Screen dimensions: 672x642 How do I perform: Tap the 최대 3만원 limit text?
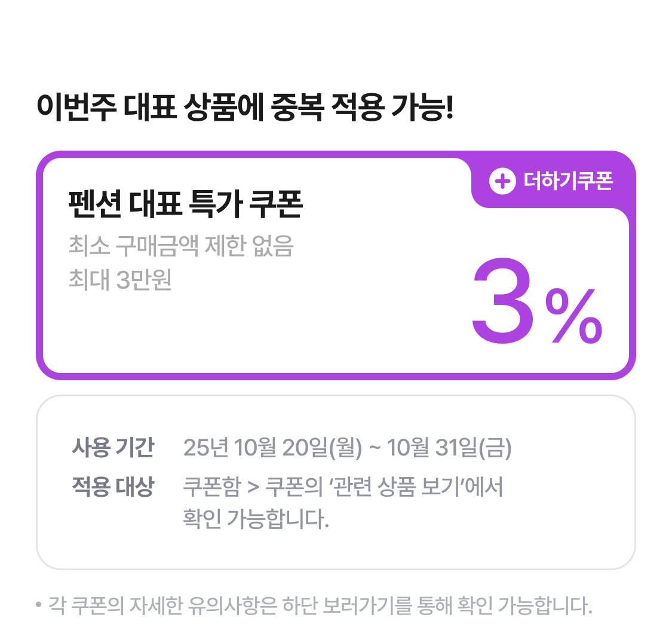coord(121,279)
